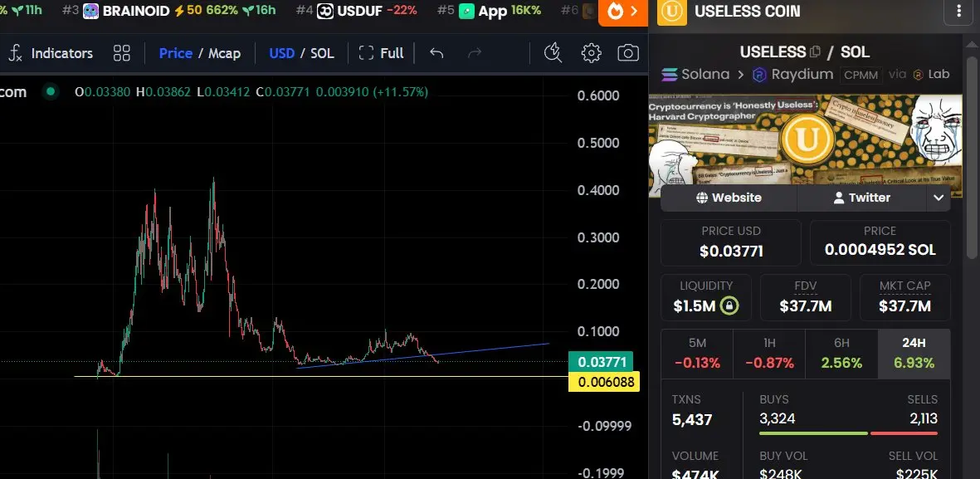
Task: Open chart settings gear icon
Action: (x=592, y=53)
